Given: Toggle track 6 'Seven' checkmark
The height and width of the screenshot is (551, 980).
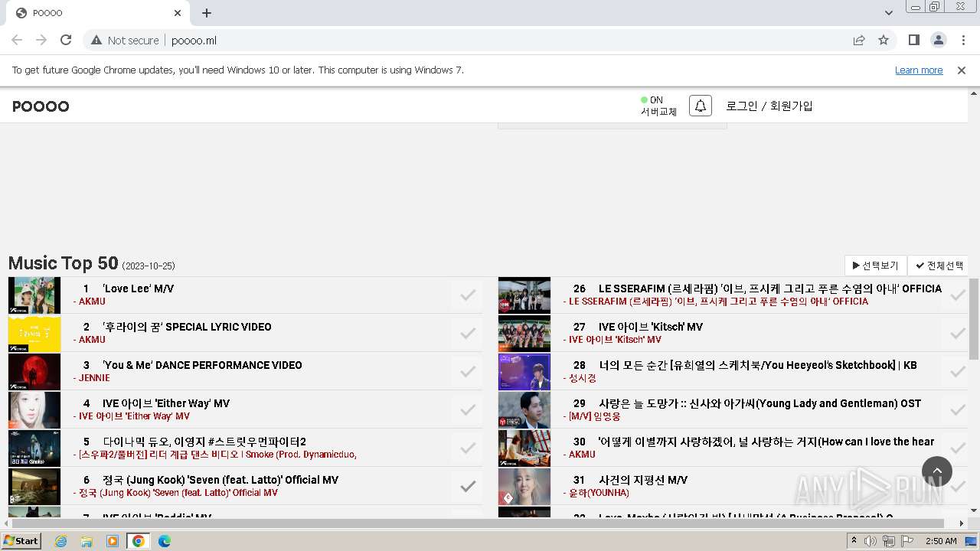Looking at the screenshot, I should [468, 486].
